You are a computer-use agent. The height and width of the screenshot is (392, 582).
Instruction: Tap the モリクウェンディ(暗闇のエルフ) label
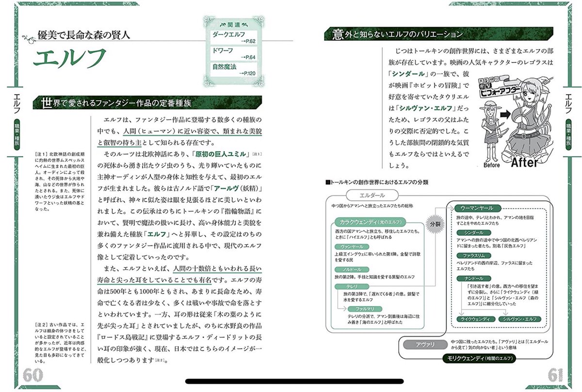tap(479, 359)
